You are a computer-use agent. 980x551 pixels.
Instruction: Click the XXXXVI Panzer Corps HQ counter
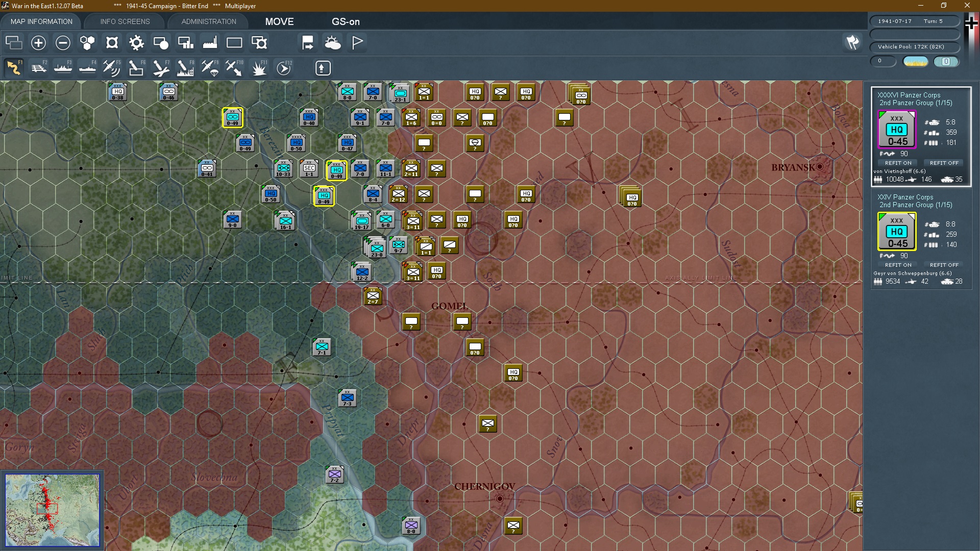897,130
